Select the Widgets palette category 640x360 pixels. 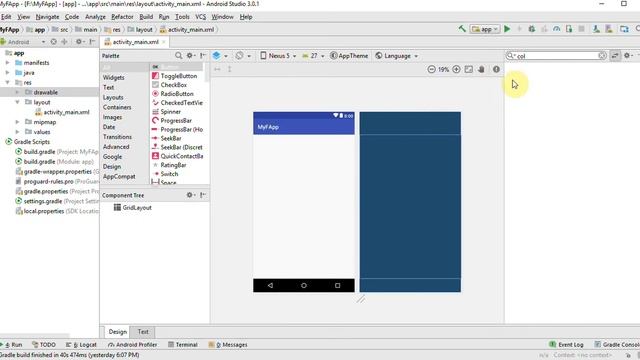(113, 78)
